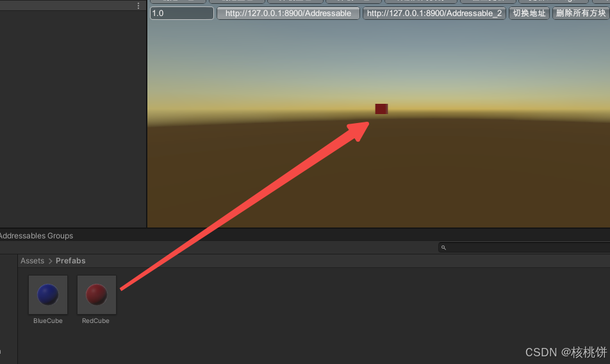The image size is (610, 364).
Task: Click the http://127.0.0.1:8900/Addressable_2 button
Action: pos(434,13)
